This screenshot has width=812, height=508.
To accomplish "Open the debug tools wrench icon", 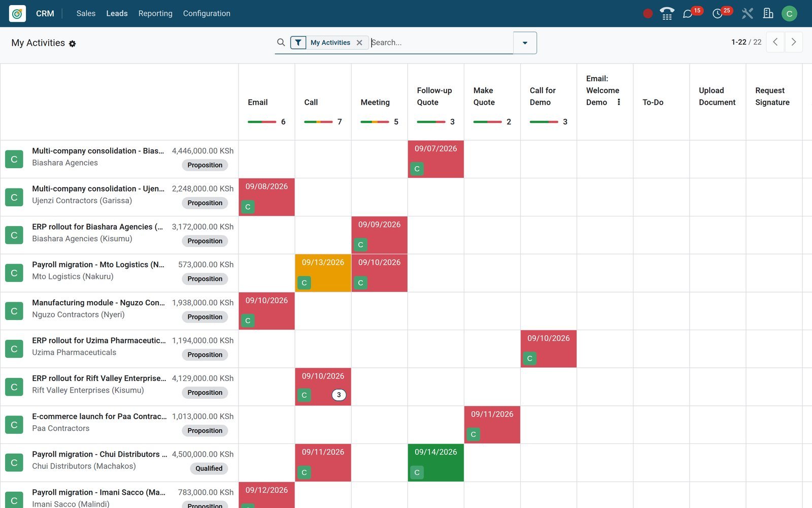I will pyautogui.click(x=747, y=13).
